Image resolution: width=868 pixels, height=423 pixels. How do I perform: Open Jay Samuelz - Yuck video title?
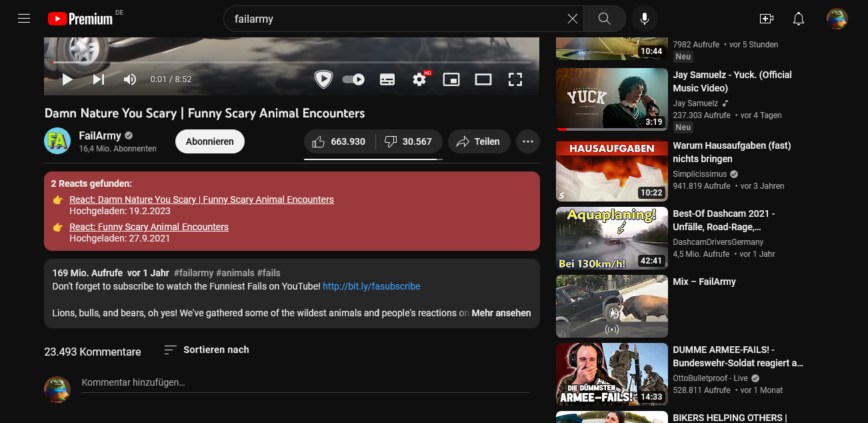(x=732, y=81)
